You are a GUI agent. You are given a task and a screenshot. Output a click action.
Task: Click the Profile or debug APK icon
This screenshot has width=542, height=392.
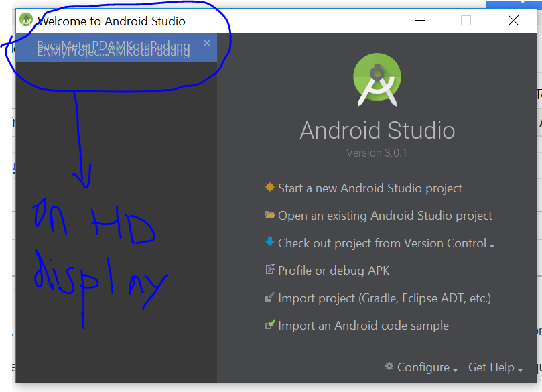point(270,270)
